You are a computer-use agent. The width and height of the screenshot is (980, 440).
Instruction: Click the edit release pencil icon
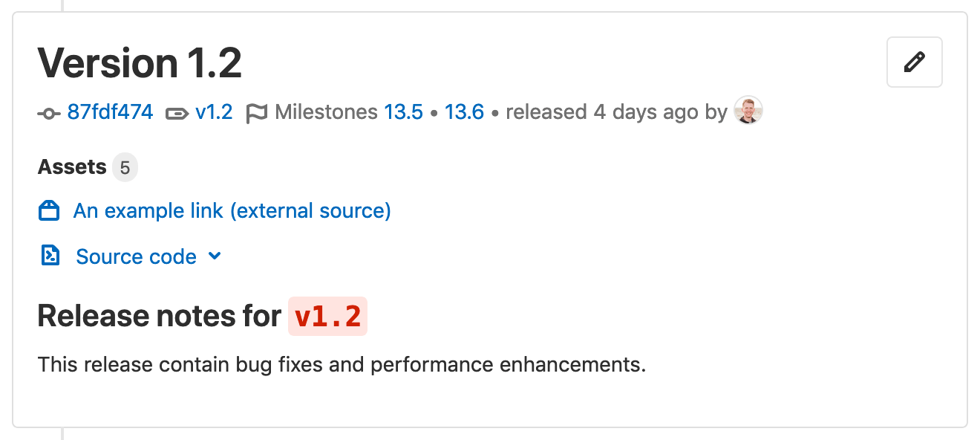(x=914, y=62)
